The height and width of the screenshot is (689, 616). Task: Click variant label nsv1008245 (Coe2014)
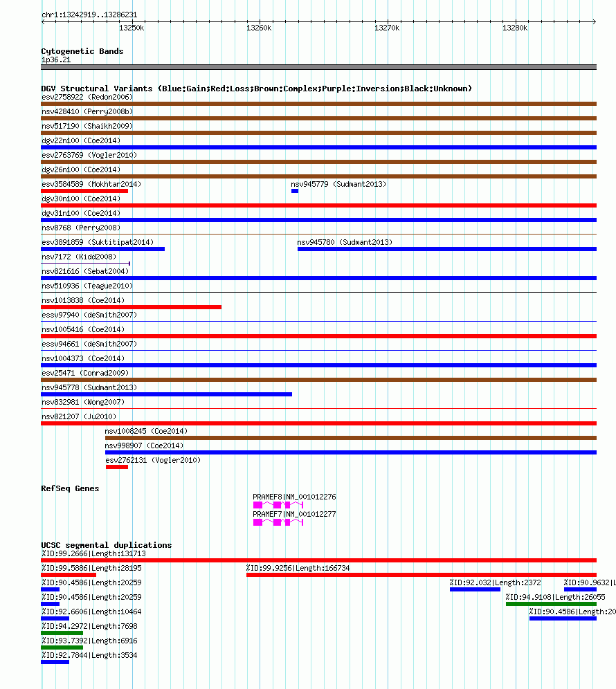click(x=146, y=430)
